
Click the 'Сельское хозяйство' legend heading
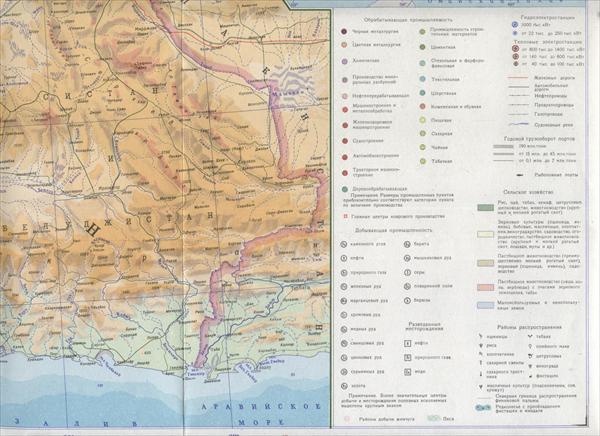[528, 192]
